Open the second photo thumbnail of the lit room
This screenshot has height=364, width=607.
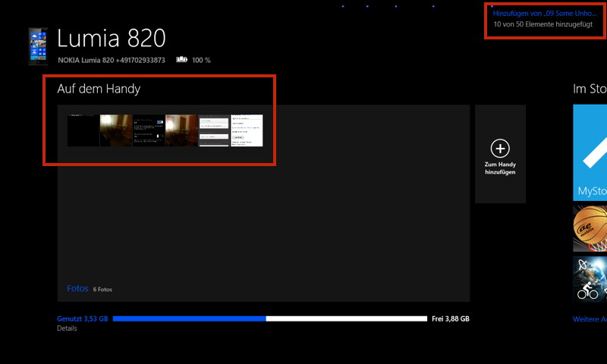(116, 130)
